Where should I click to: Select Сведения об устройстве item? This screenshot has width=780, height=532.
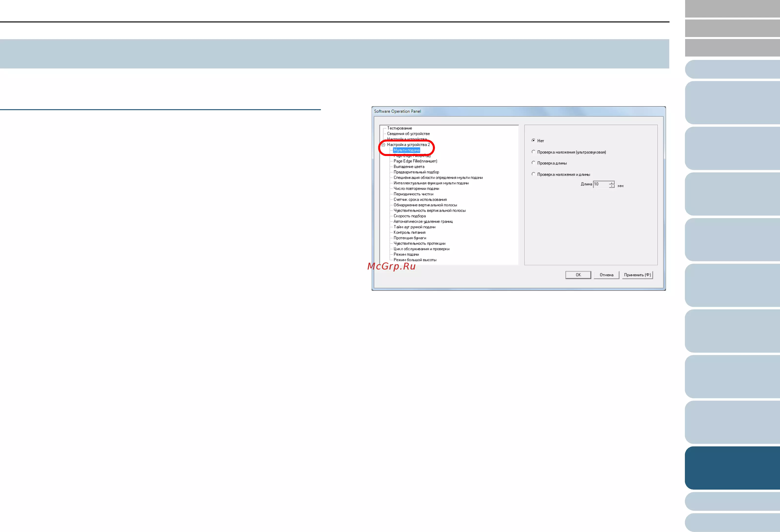pyautogui.click(x=408, y=134)
